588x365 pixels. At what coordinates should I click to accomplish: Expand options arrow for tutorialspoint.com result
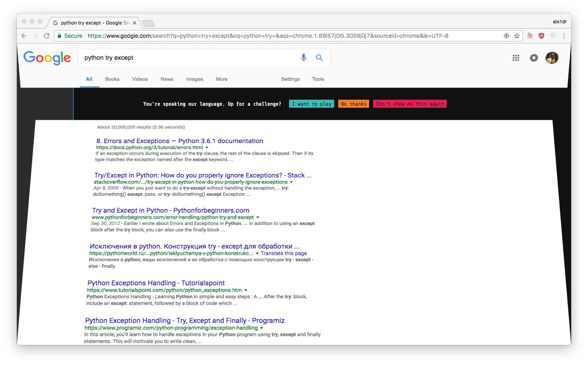tap(245, 290)
